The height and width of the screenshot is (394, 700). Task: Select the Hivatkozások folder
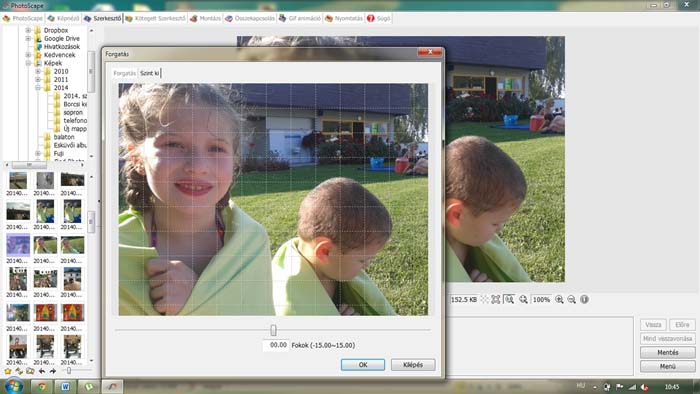coord(62,47)
